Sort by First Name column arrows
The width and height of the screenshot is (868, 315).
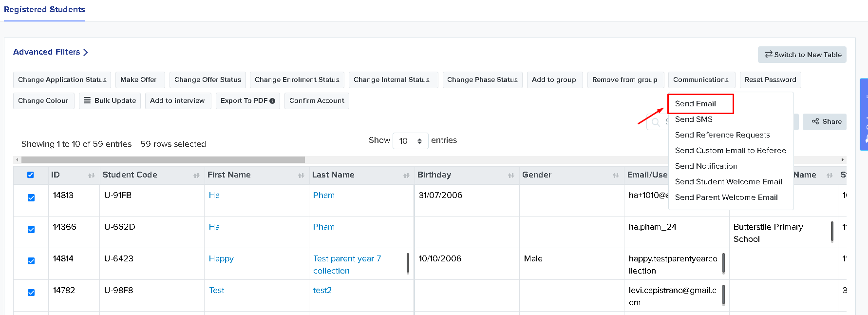[x=301, y=176]
